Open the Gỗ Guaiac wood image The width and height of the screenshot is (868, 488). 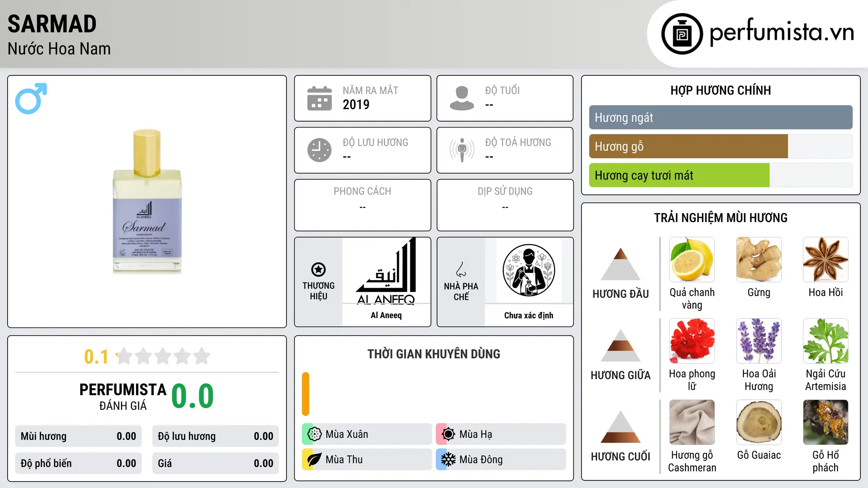pos(759,422)
